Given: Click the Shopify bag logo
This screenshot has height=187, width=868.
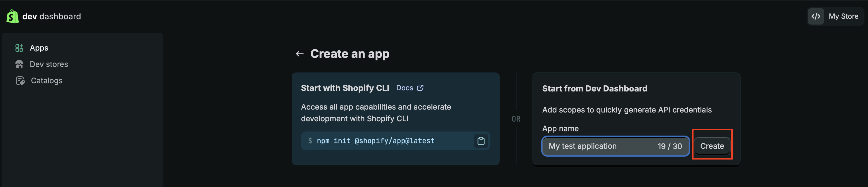Looking at the screenshot, I should click(x=13, y=17).
